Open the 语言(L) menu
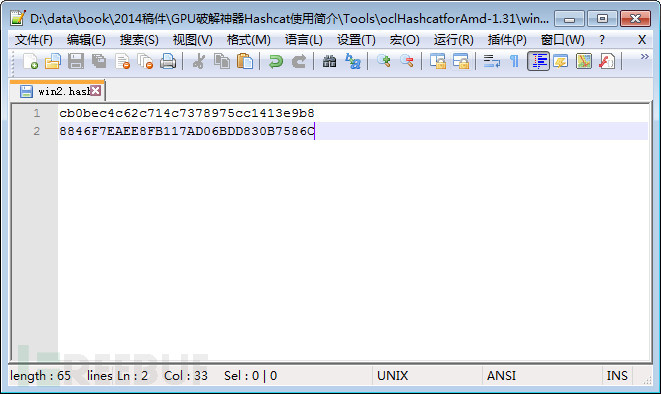This screenshot has height=394, width=661. point(304,40)
